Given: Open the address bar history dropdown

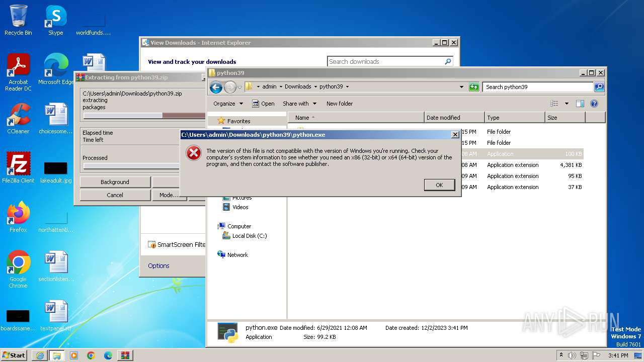Looking at the screenshot, I should [461, 87].
